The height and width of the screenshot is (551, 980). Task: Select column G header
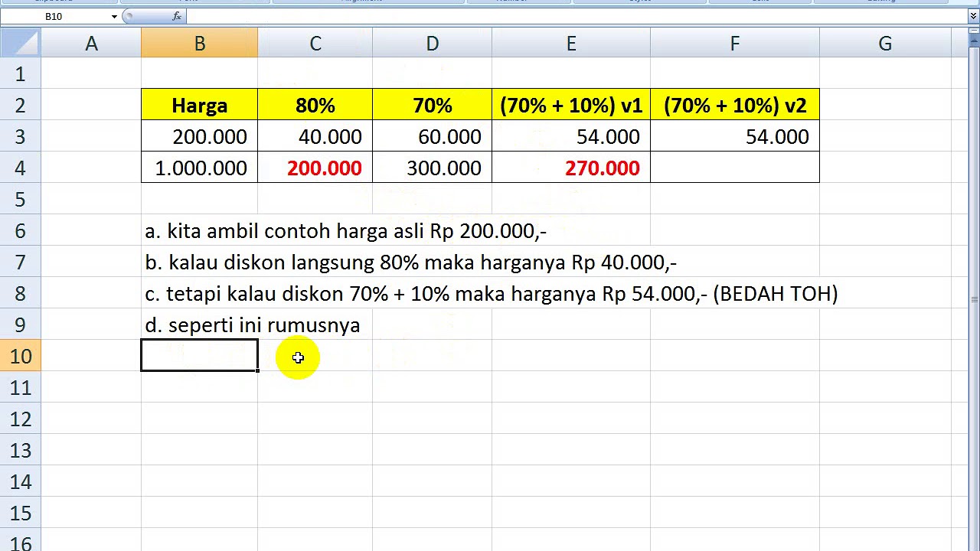coord(885,44)
